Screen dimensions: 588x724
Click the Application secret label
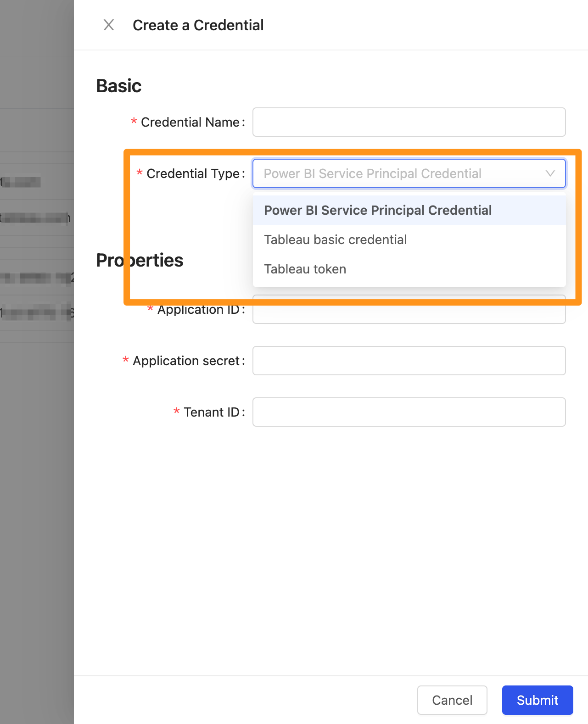pos(186,361)
